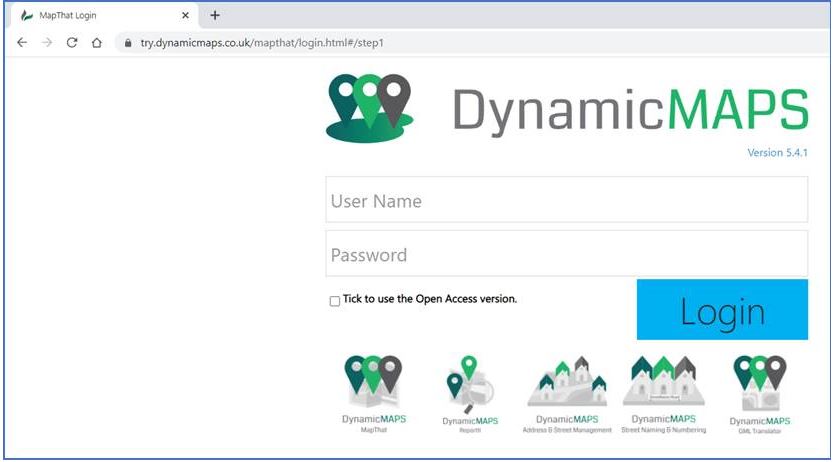Click the browser forward arrow
Image resolution: width=835 pixels, height=462 pixels.
coord(47,43)
